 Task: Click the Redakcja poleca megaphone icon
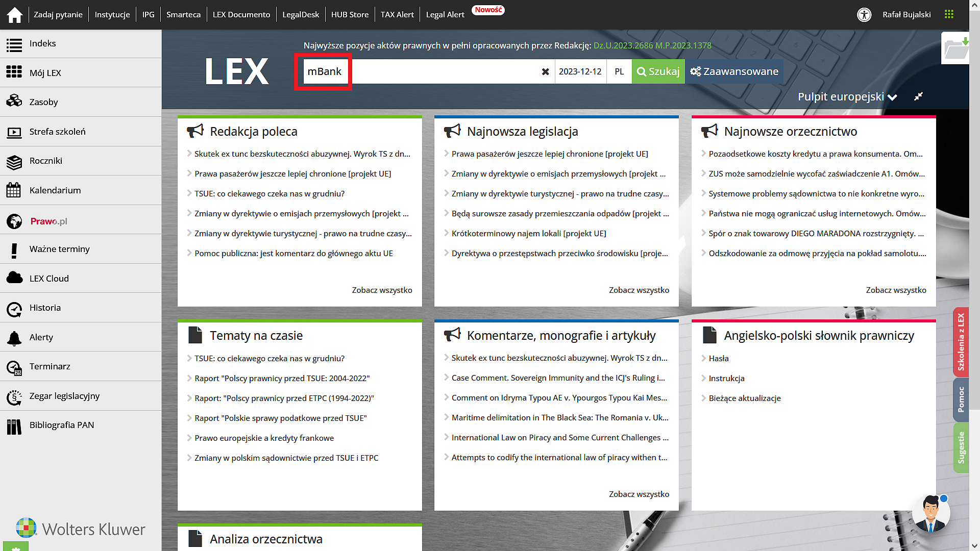point(195,131)
